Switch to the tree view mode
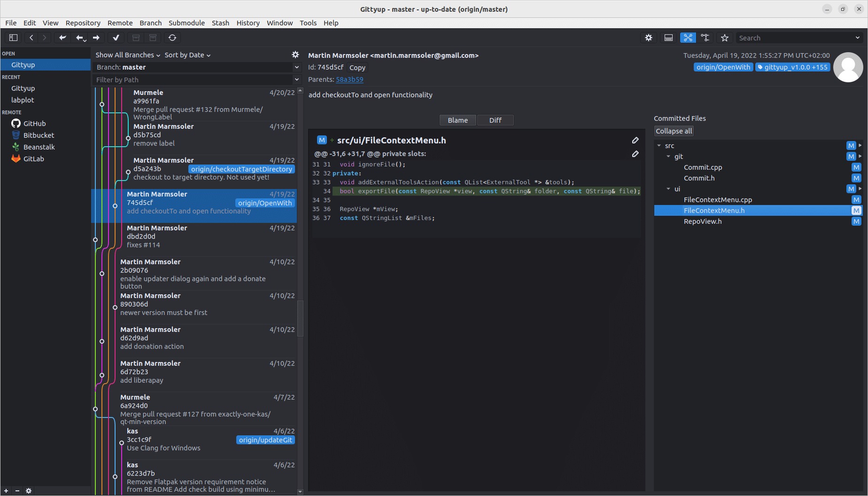Image resolution: width=868 pixels, height=496 pixels. tap(705, 38)
